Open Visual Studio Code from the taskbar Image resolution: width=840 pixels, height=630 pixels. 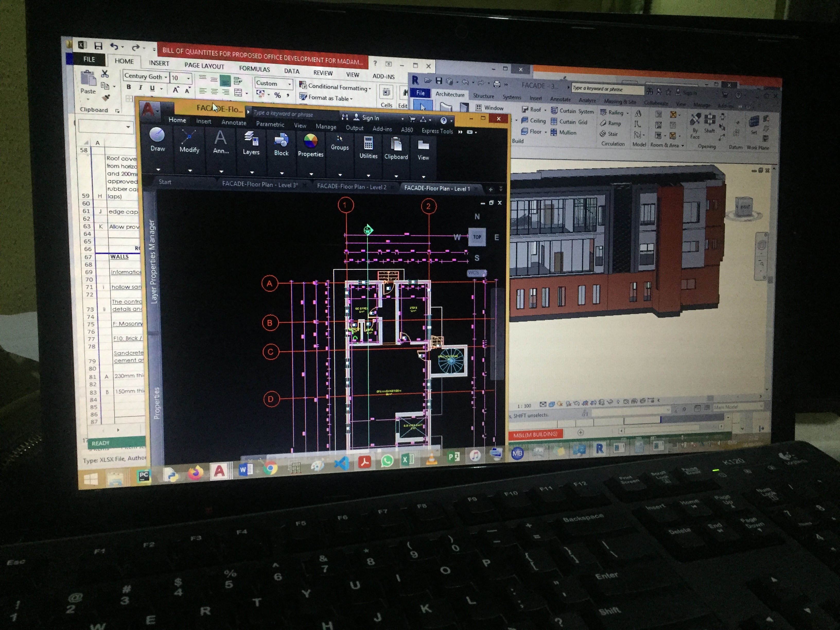342,463
